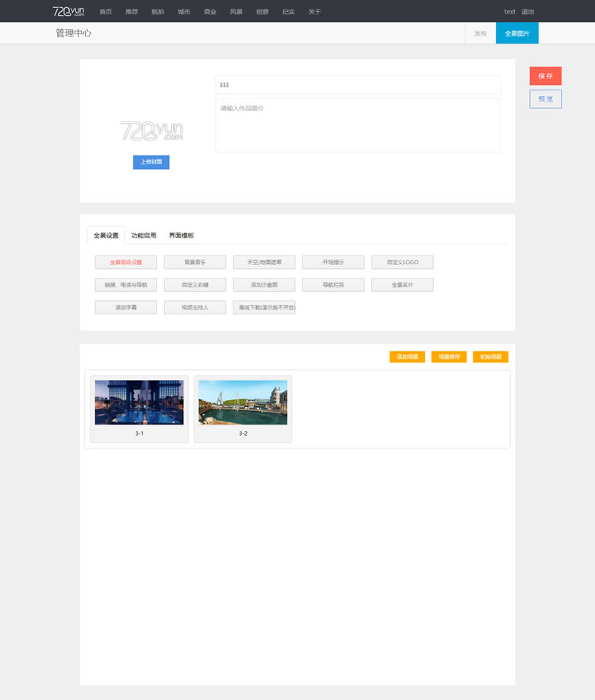Open the 航拍 navigation item
This screenshot has height=700, width=595.
158,12
